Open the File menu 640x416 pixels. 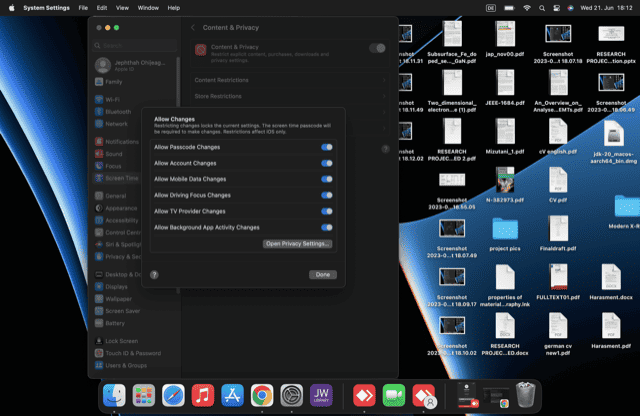pyautogui.click(x=83, y=8)
